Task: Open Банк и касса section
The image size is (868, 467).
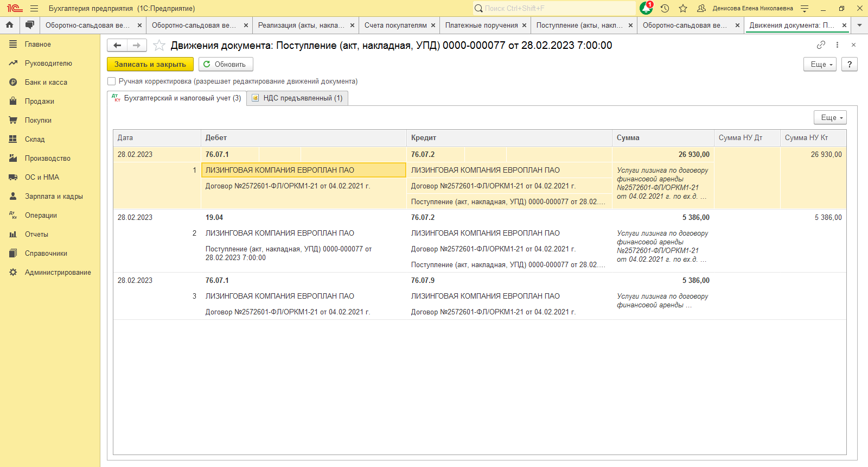Action: click(x=46, y=83)
